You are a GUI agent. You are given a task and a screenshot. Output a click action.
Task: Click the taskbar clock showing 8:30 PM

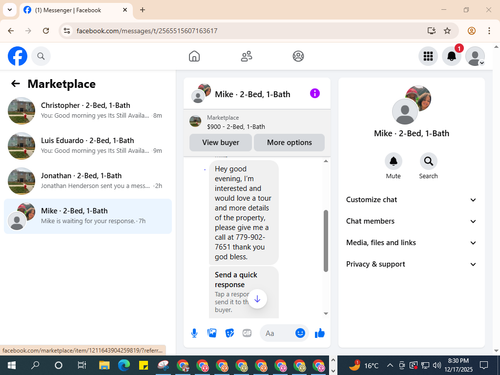458,365
